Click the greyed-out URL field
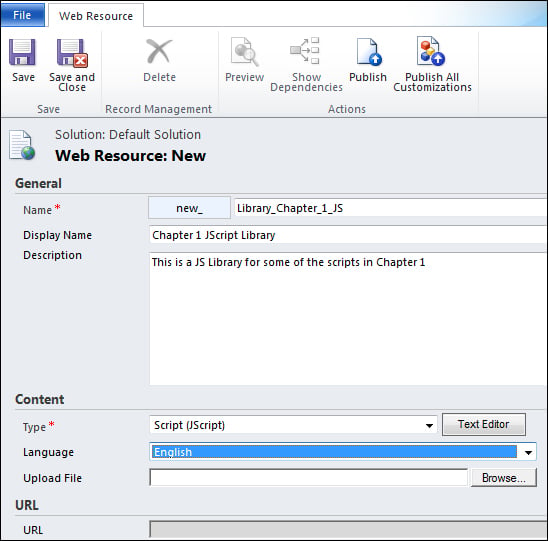 (x=348, y=529)
